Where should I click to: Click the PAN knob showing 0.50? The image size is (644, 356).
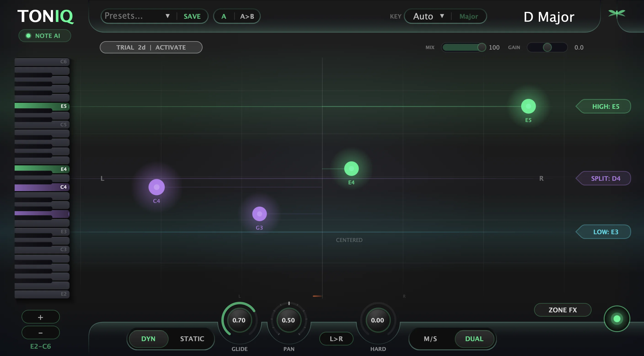(x=289, y=320)
